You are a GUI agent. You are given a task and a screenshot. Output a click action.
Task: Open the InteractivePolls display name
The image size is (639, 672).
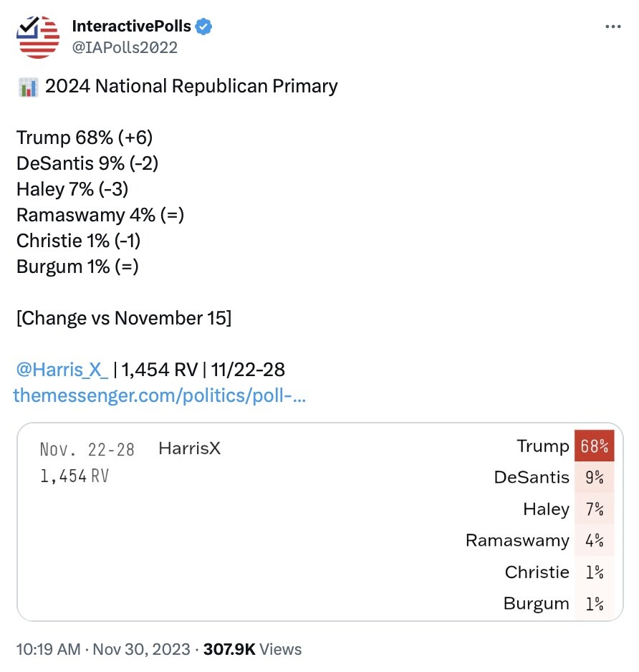[x=132, y=26]
